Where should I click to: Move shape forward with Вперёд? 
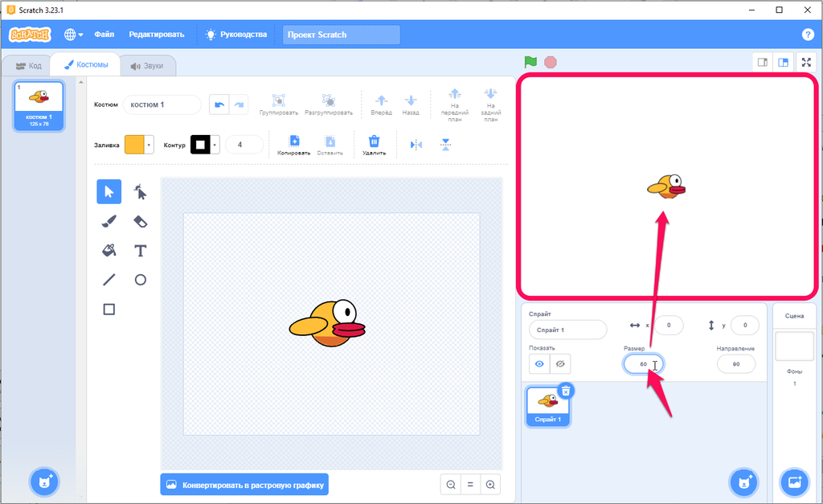click(x=382, y=104)
